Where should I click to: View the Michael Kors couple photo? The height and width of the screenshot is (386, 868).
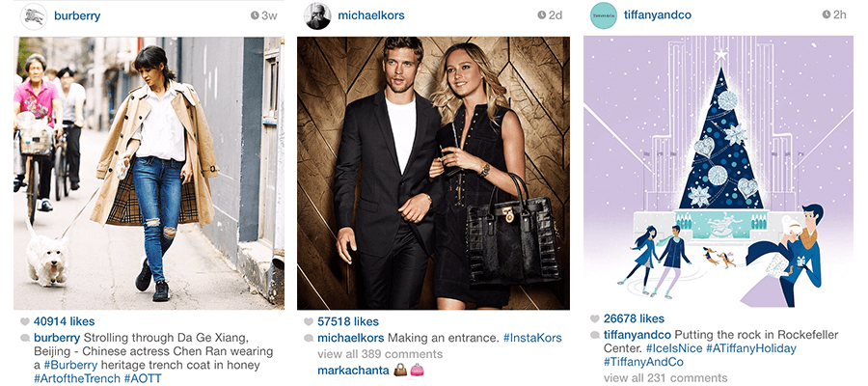(433, 173)
